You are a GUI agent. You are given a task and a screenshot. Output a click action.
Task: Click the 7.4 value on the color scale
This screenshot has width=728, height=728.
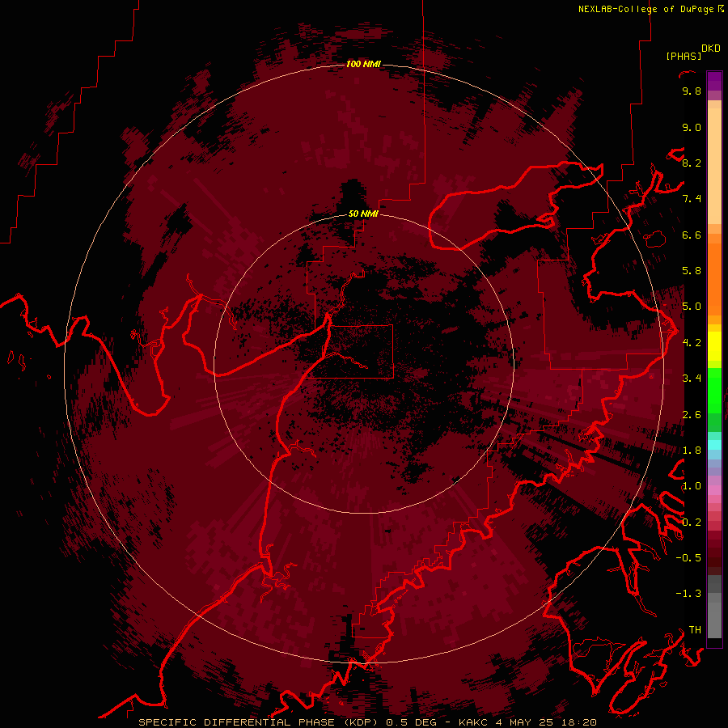pyautogui.click(x=692, y=199)
